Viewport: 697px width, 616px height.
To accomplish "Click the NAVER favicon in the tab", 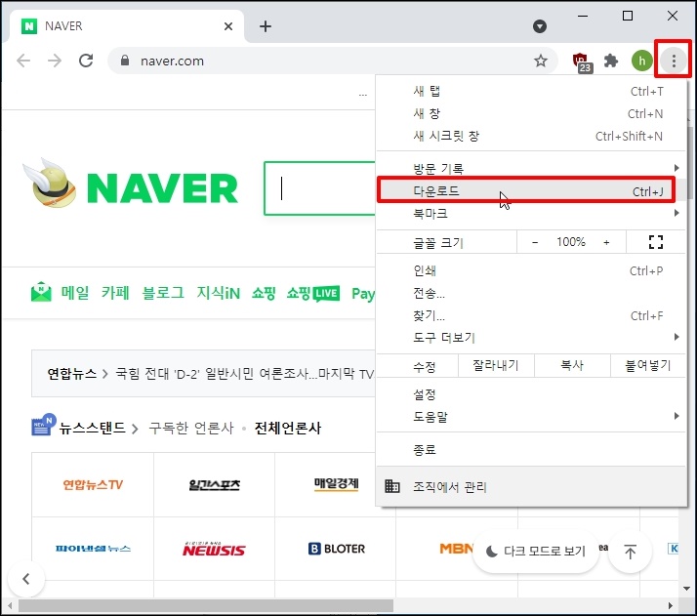I will point(29,26).
